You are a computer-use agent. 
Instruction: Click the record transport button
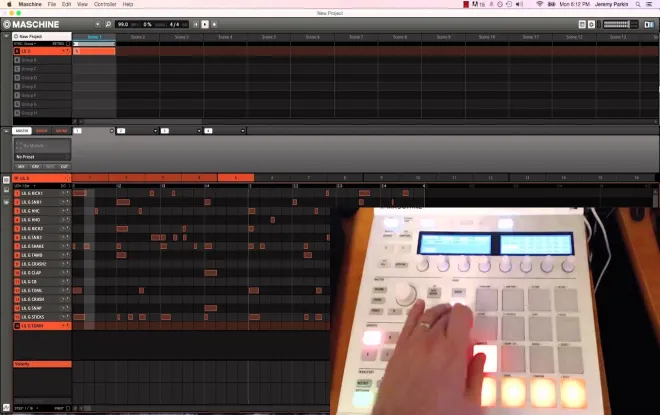(214, 24)
